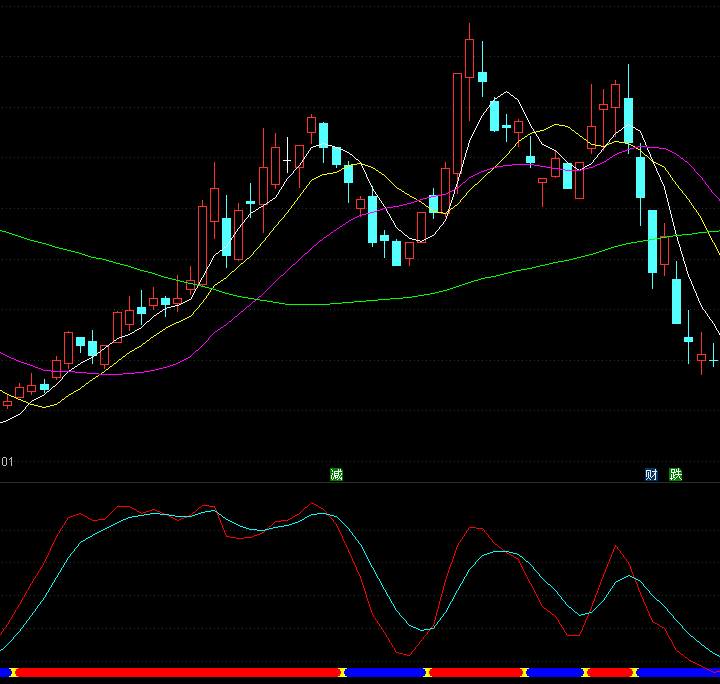Image resolution: width=720 pixels, height=684 pixels.
Task: Click the rightmost yellow marker on signal bar
Action: (x=635, y=673)
